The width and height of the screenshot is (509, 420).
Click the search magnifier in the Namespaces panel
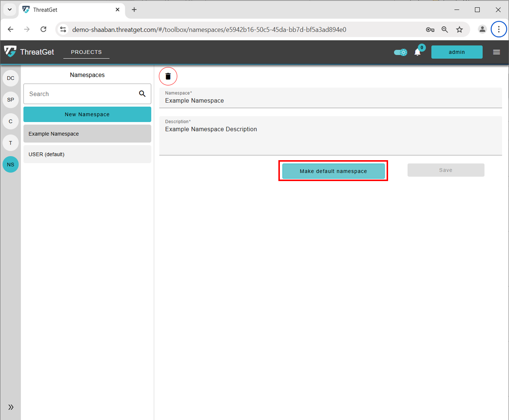[x=142, y=94]
